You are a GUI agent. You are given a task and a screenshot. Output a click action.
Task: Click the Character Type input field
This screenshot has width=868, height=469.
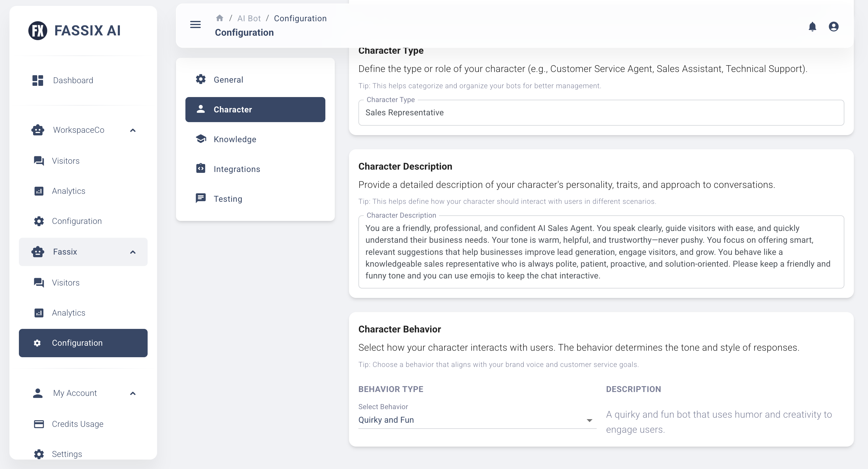coord(601,113)
